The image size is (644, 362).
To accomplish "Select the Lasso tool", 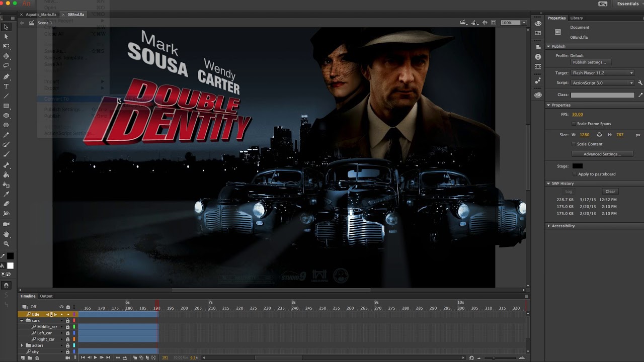I will click(6, 66).
